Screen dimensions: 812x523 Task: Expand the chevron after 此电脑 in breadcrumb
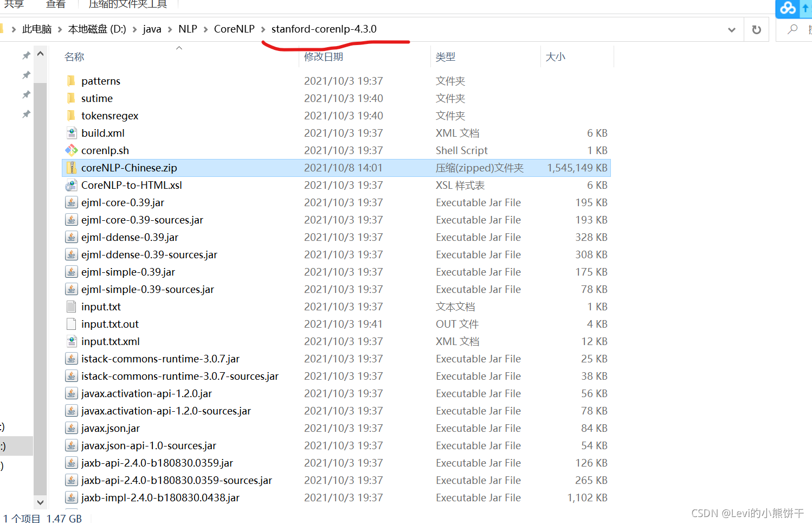pyautogui.click(x=60, y=29)
